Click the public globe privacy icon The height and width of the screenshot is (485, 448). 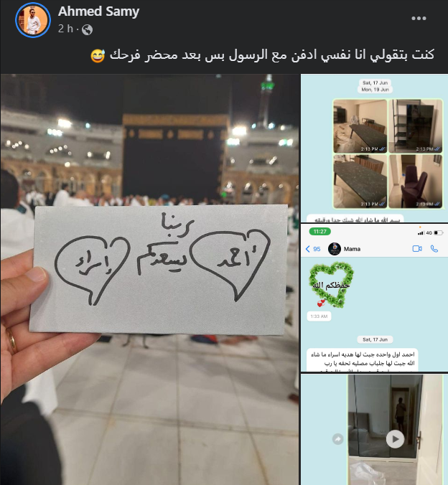pos(88,29)
